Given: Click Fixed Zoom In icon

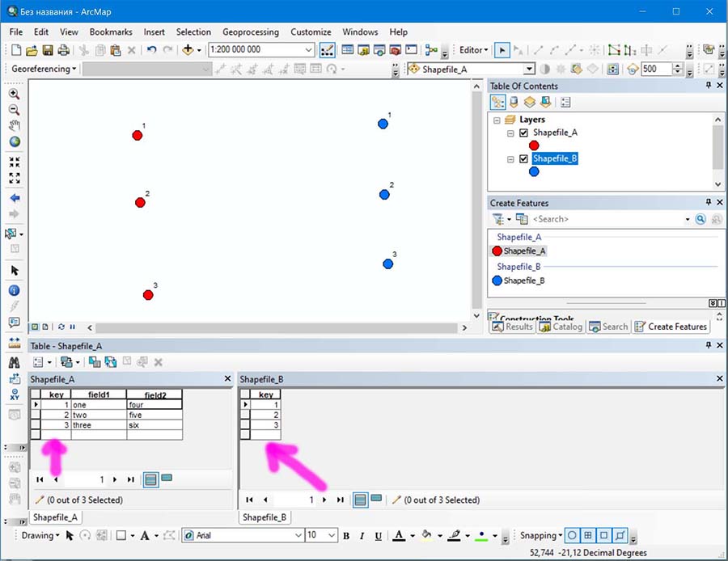Looking at the screenshot, I should pos(15,162).
